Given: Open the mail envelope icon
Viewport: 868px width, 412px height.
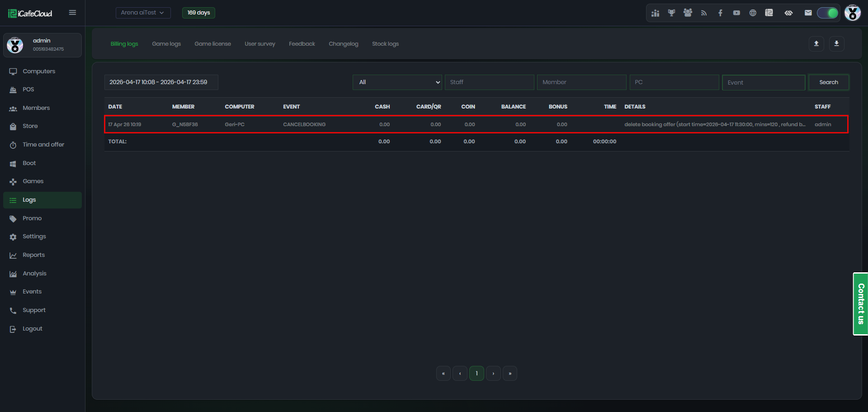Looking at the screenshot, I should [808, 13].
